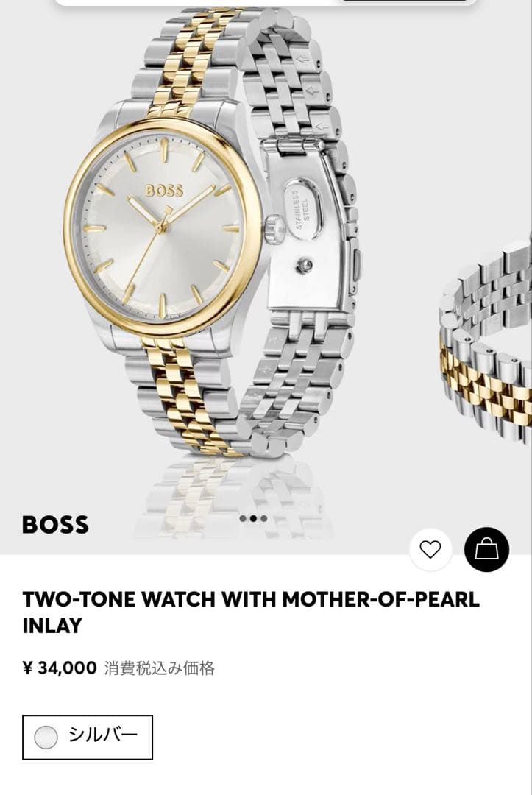Add the watch to wishlist with heart icon
This screenshot has width=532, height=795.
430,550
